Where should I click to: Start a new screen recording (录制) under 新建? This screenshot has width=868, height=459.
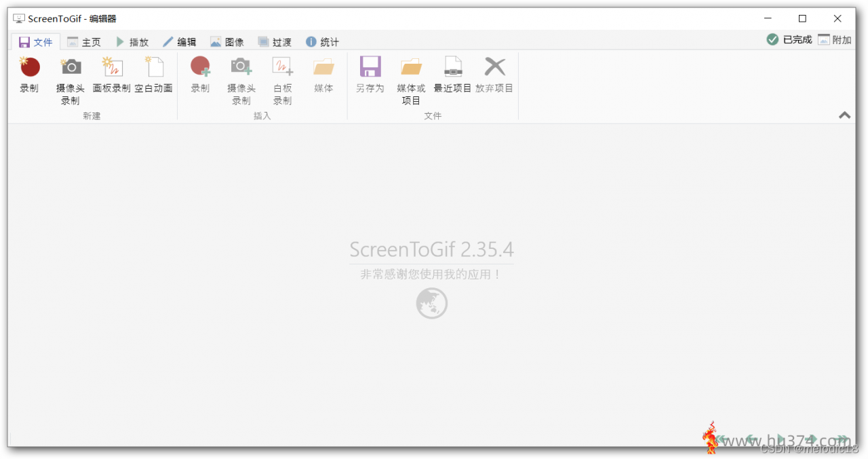29,75
